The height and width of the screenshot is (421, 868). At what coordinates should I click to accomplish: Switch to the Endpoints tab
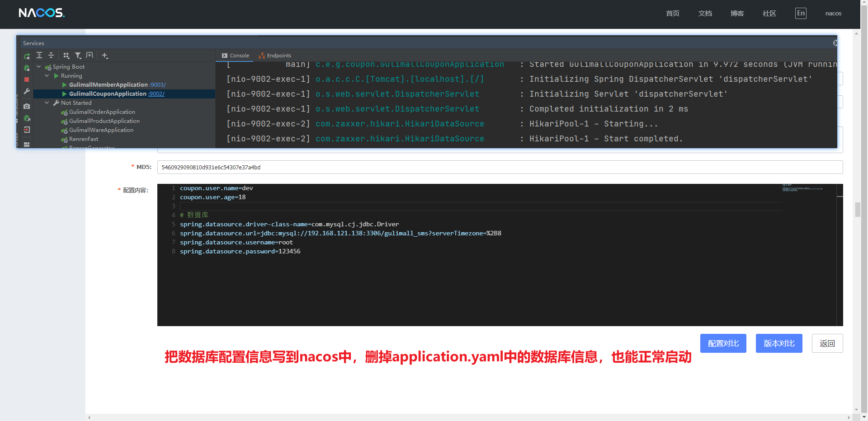[275, 56]
